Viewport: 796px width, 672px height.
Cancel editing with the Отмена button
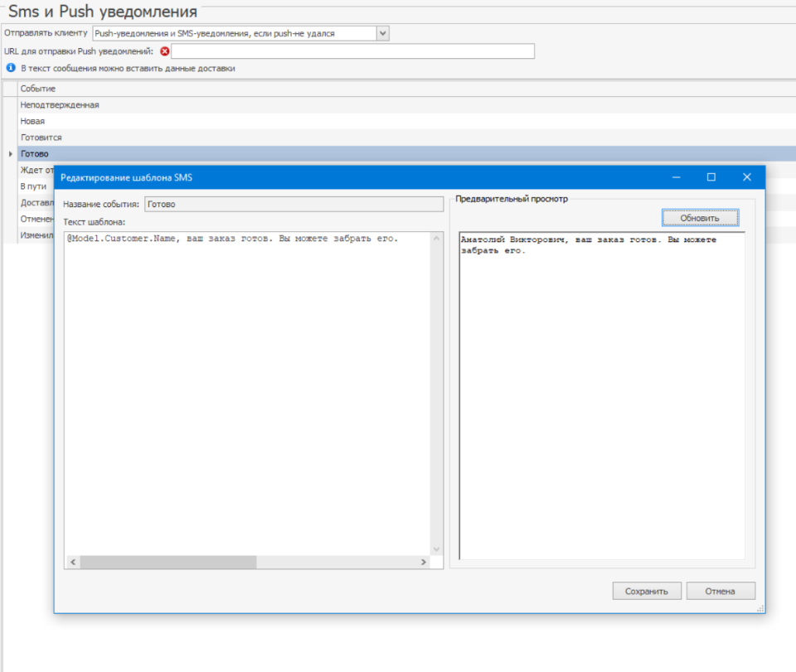coord(721,592)
